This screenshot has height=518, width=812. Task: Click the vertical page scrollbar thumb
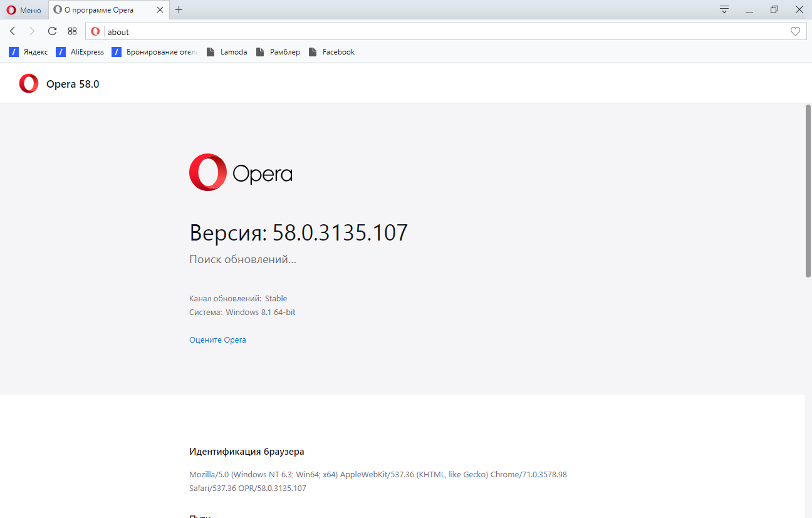[808, 191]
